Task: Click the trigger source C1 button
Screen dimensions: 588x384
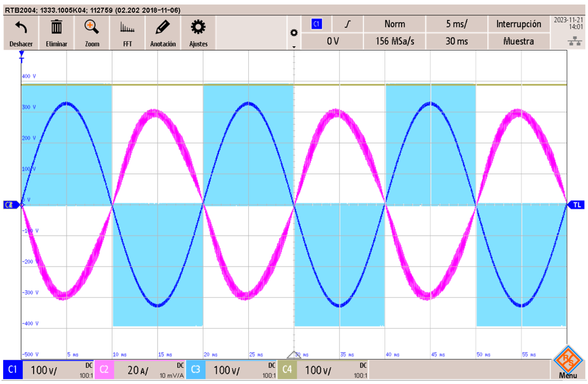Action: 316,24
